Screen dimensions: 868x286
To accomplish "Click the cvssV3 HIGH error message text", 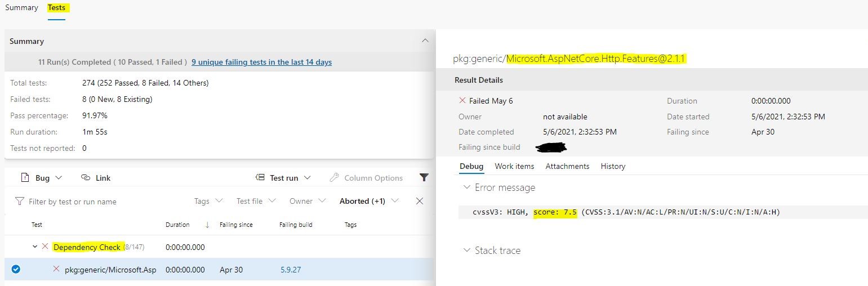I will 626,212.
